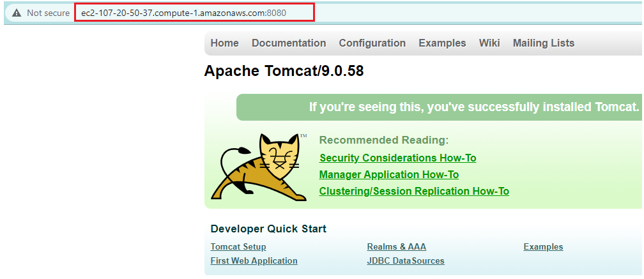Click the Tomcat cat logo image
644x279 pixels.
pos(259,167)
